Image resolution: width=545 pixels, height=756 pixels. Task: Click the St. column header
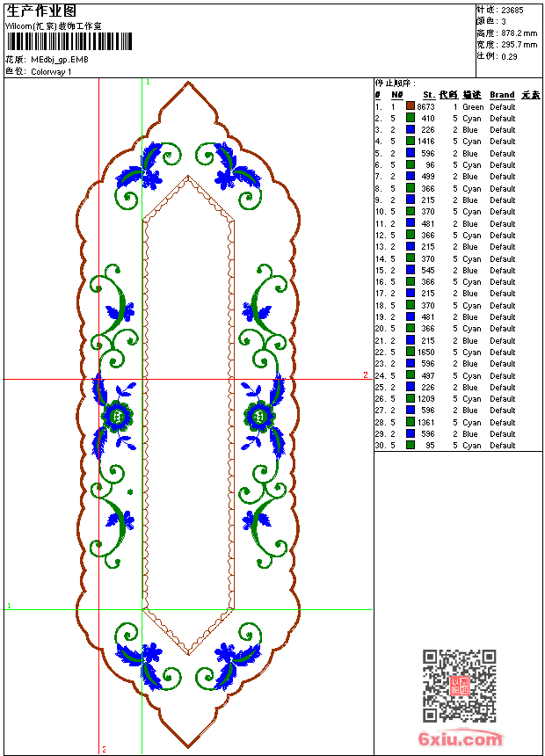coord(429,95)
